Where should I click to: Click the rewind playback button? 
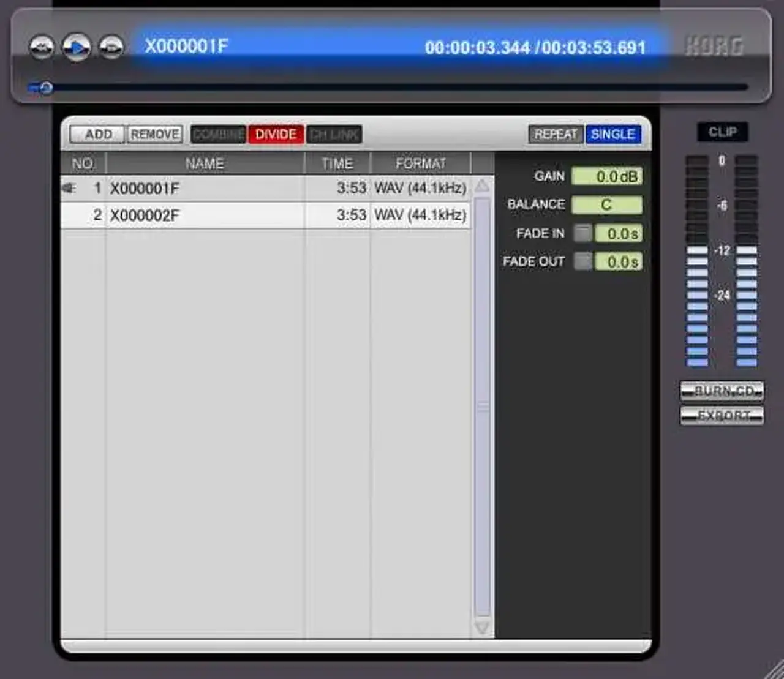point(42,47)
